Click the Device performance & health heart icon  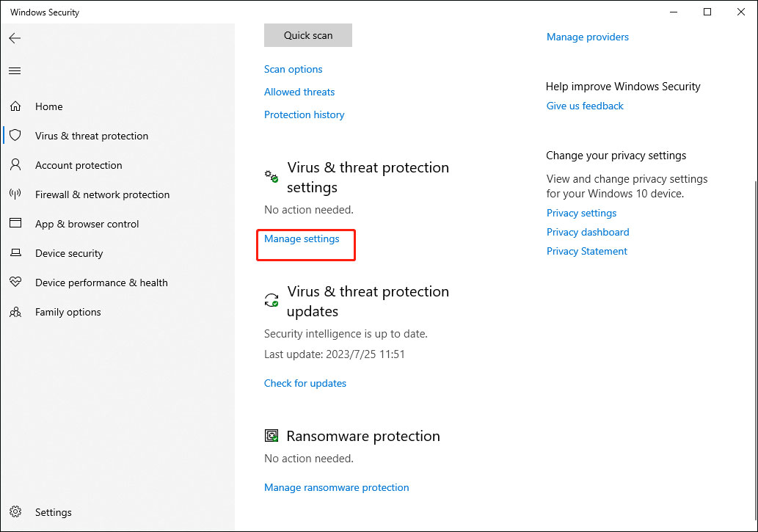click(15, 283)
